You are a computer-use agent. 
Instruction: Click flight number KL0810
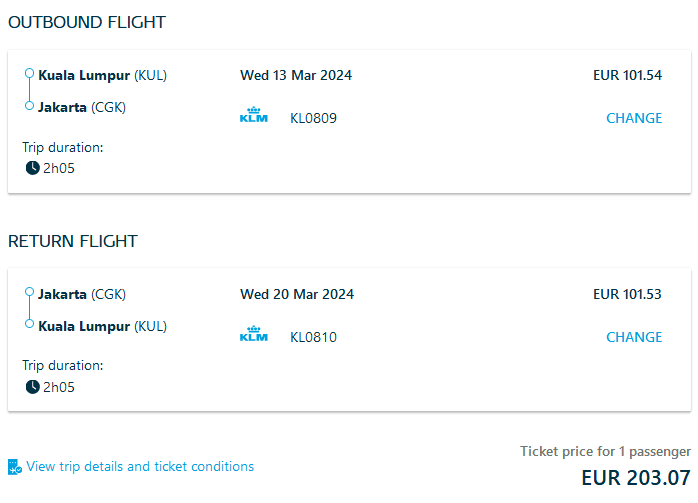pyautogui.click(x=313, y=337)
